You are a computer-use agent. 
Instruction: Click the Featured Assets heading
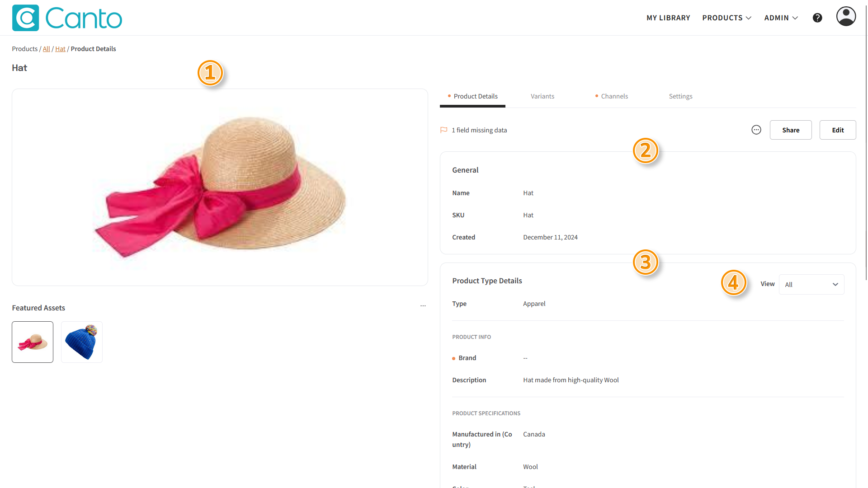(38, 308)
